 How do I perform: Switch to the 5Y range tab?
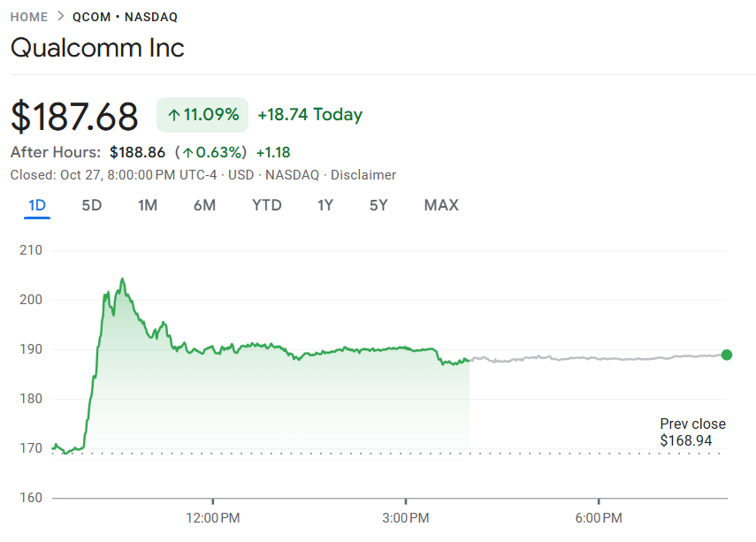point(378,205)
